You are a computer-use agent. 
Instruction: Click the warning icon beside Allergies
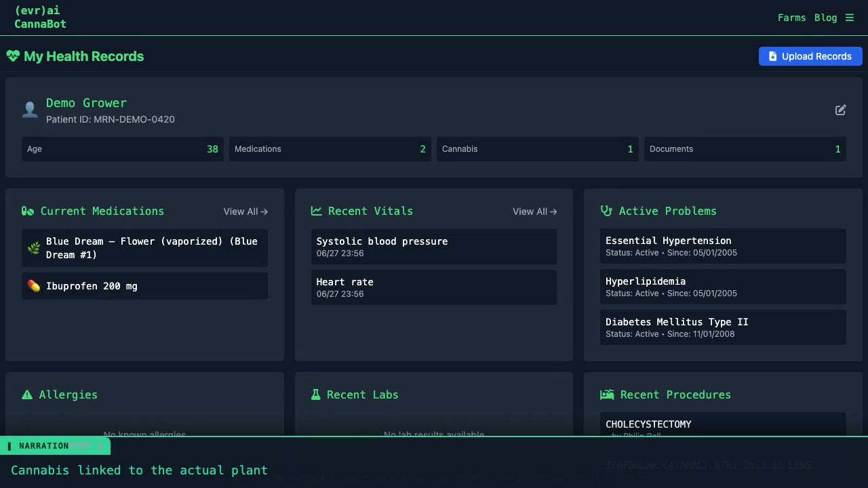[x=27, y=394]
